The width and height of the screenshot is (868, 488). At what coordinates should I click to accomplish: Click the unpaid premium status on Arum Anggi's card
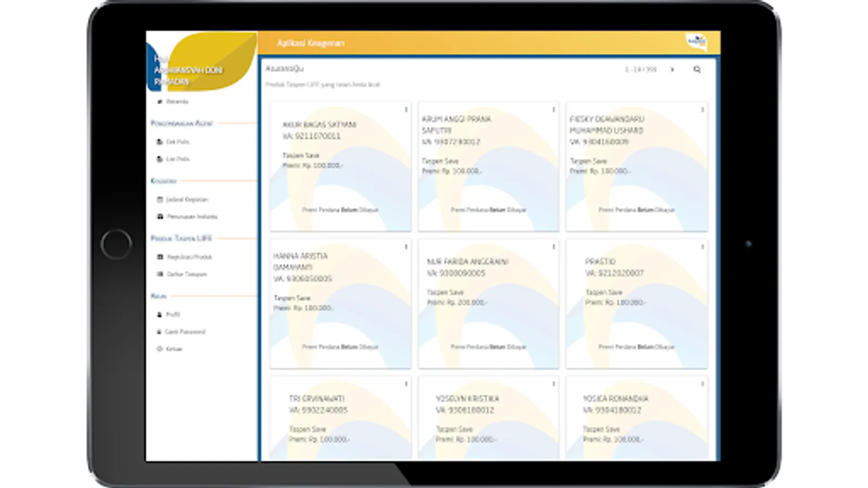point(488,210)
